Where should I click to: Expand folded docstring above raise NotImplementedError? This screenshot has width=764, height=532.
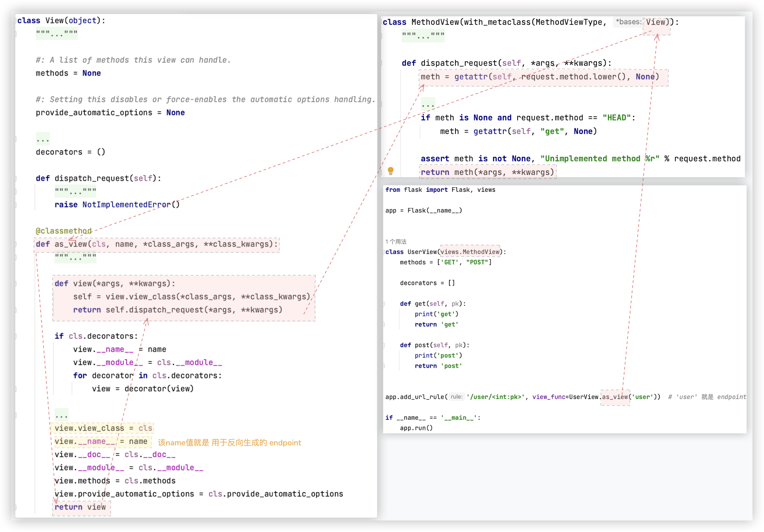click(75, 191)
